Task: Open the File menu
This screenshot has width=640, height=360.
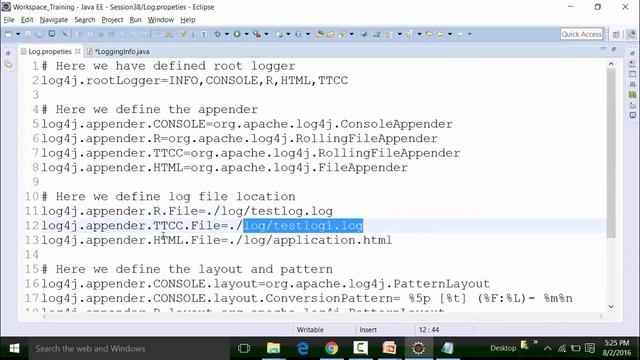Action: point(9,20)
